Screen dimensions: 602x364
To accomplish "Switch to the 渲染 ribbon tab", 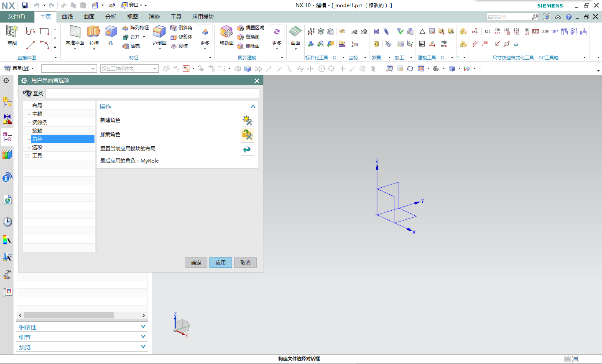I will coord(154,17).
